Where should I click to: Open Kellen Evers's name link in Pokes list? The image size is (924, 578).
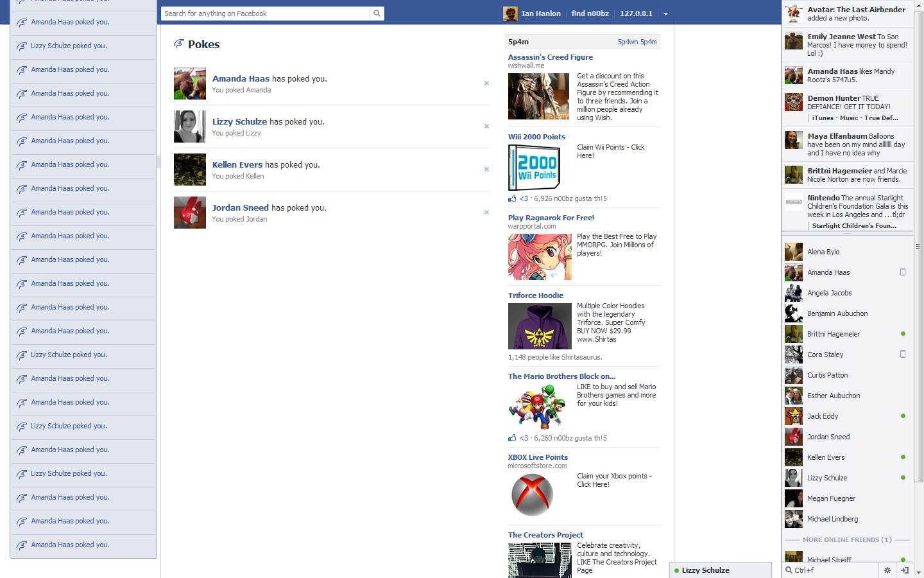tap(237, 165)
